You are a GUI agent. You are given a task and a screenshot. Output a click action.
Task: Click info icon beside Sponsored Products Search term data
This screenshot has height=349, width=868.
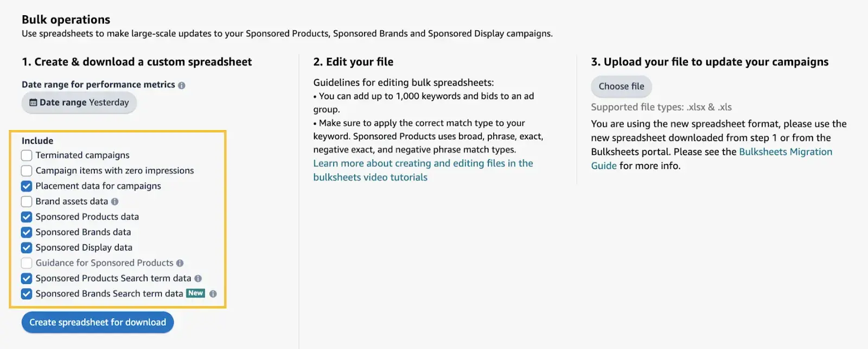[x=198, y=279]
